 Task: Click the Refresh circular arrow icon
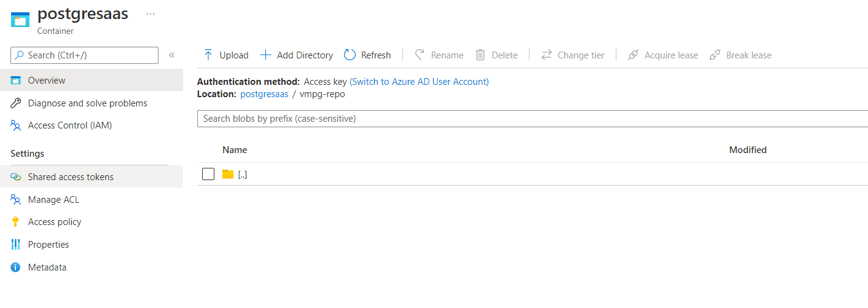tap(350, 55)
